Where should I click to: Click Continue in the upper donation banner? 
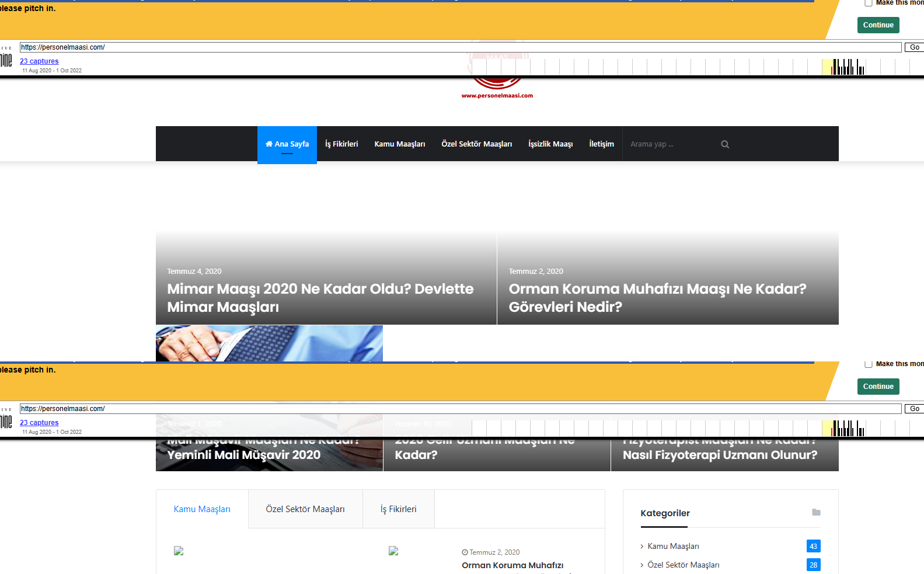point(878,25)
